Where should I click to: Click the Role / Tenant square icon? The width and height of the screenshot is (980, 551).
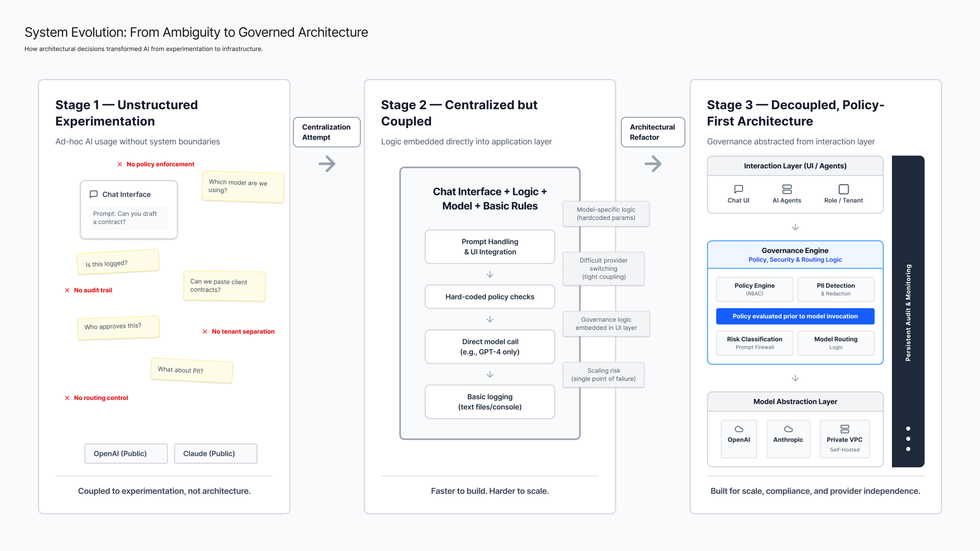843,189
